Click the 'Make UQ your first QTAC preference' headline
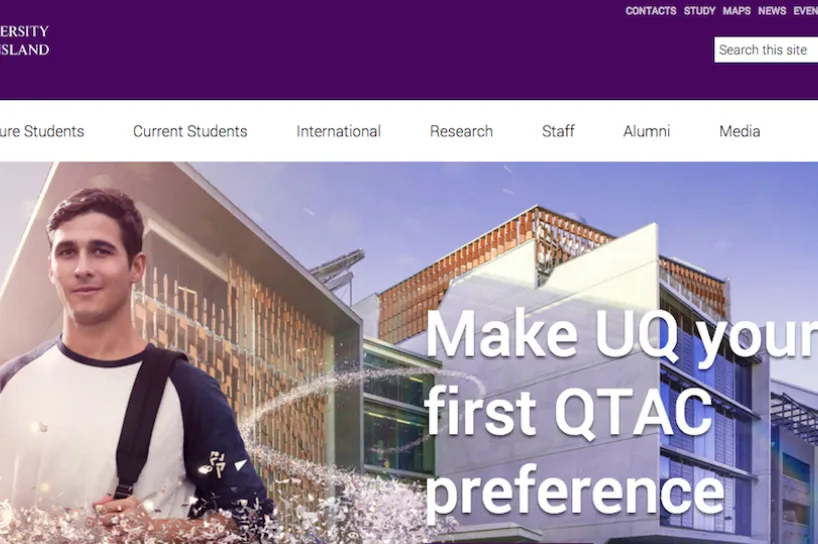 click(621, 415)
